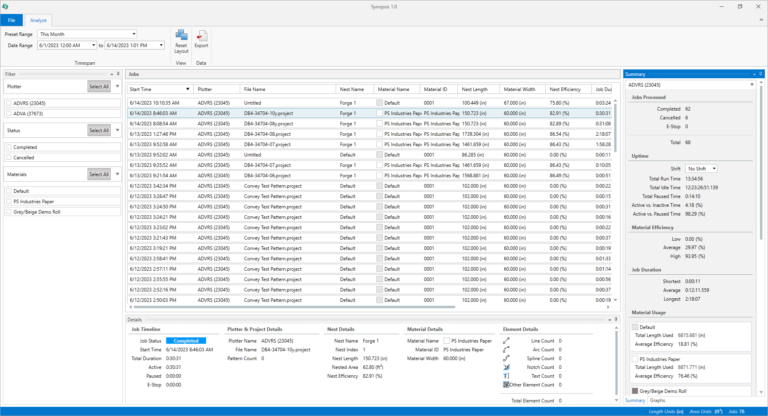Check the Grey/Beige Demo Roll filter

[x=9, y=212]
